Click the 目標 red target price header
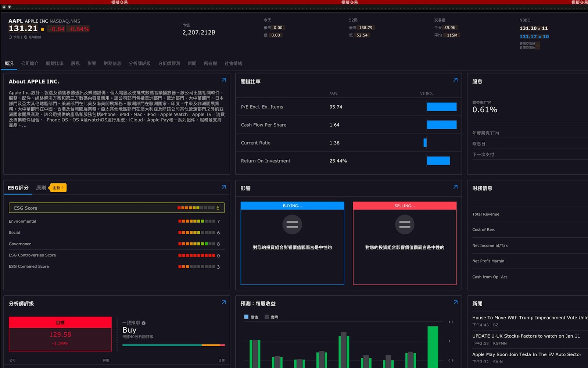Viewport: 588px width, 368px height. [x=60, y=322]
